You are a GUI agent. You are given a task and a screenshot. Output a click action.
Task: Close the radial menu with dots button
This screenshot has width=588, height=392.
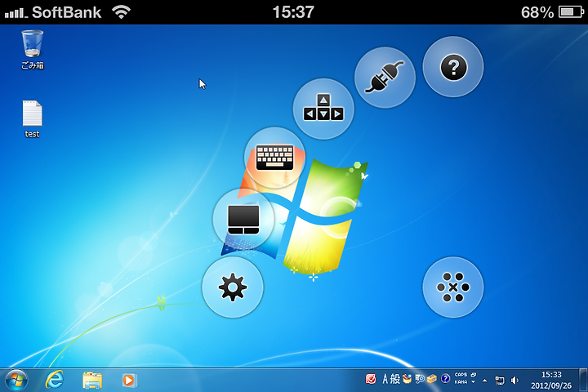(x=453, y=287)
